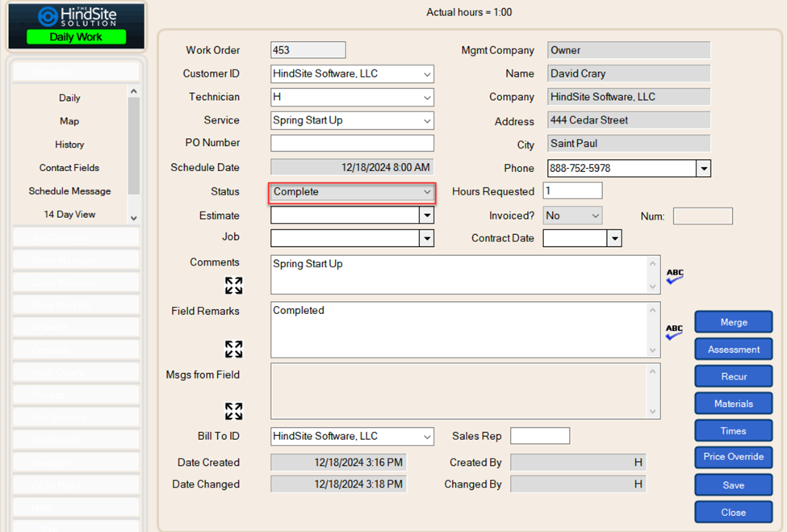
Task: Click inside the PO Number field
Action: (x=352, y=144)
